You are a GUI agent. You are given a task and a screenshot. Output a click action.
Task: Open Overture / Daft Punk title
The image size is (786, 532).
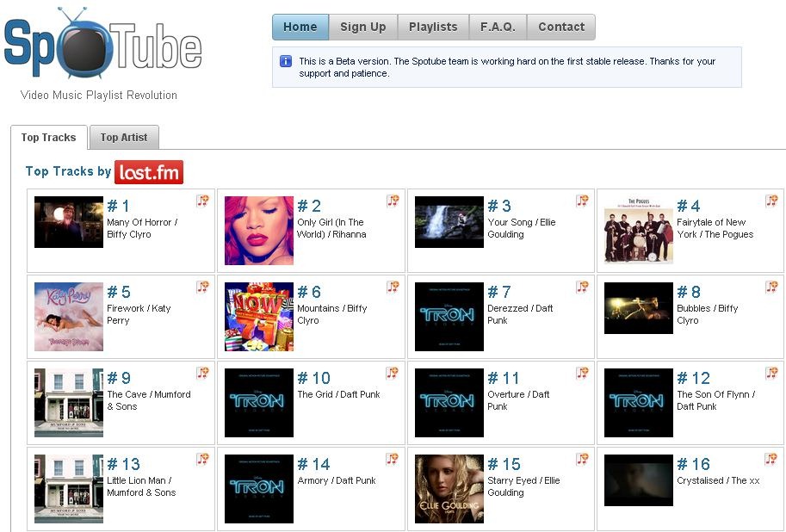point(518,400)
